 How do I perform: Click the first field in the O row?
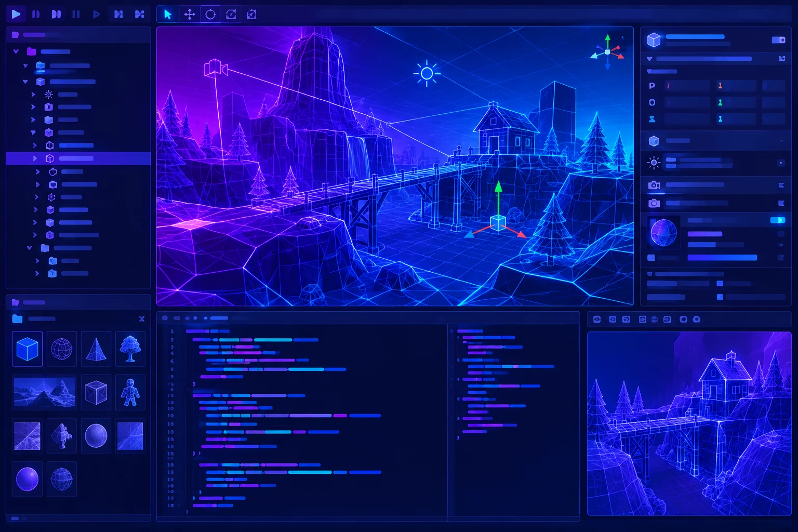[x=687, y=102]
